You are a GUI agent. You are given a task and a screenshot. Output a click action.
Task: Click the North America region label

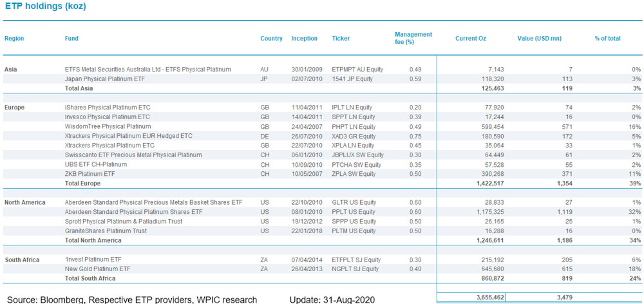[x=25, y=202]
